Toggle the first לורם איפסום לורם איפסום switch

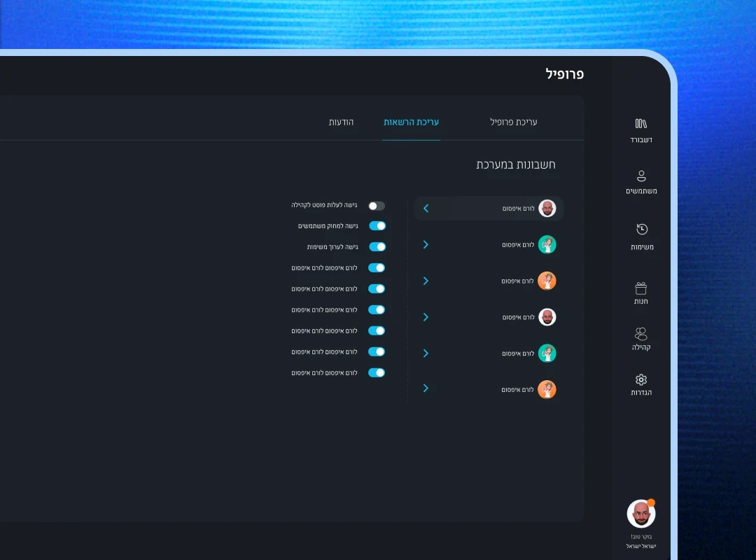[377, 267]
